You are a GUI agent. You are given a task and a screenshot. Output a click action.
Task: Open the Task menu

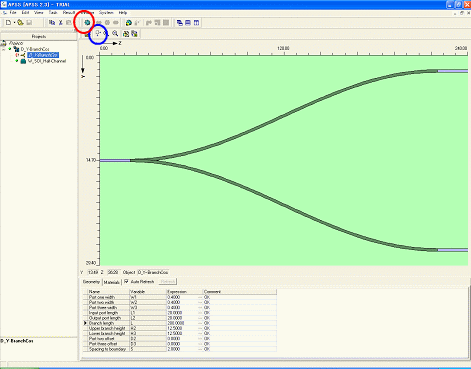point(53,13)
